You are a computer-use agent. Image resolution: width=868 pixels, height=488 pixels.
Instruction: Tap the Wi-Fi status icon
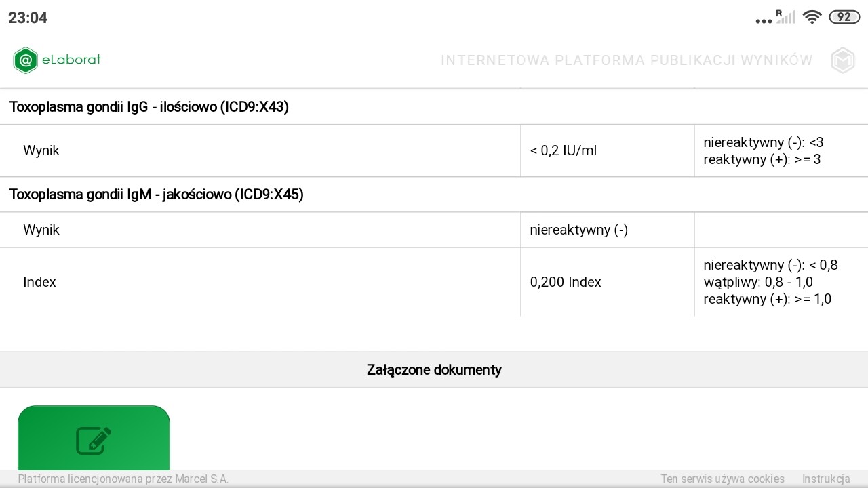tap(812, 18)
